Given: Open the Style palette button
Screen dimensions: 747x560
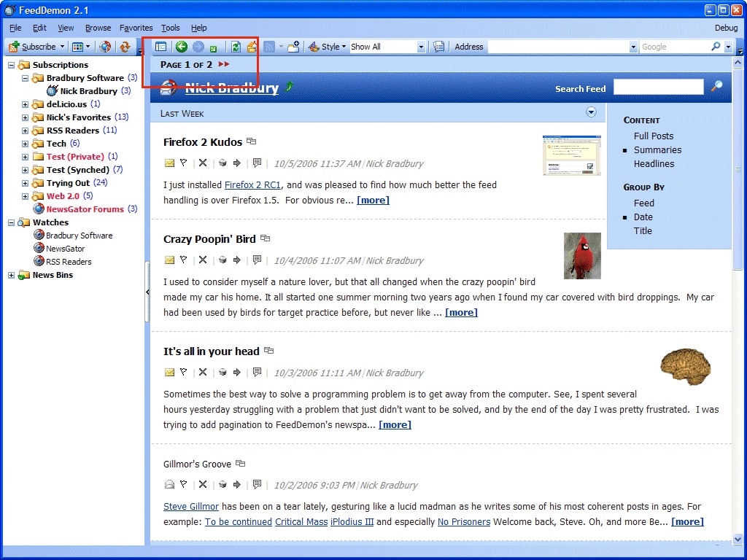Looking at the screenshot, I should point(327,47).
